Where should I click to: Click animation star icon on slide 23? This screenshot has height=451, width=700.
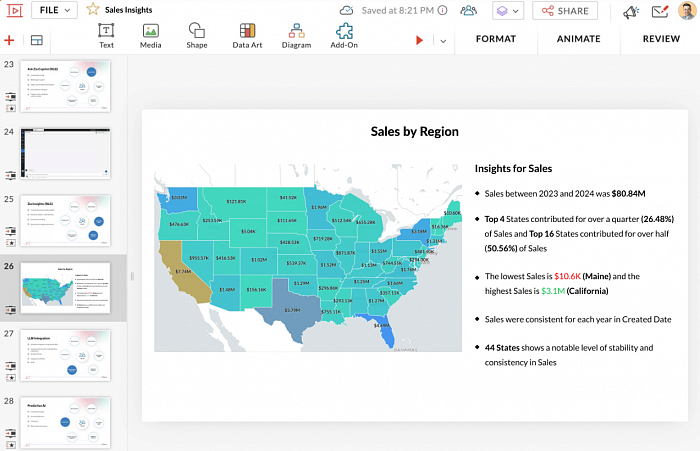pos(11,108)
